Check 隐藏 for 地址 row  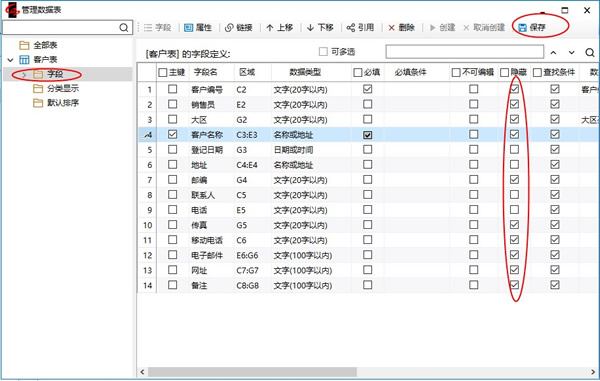(x=514, y=164)
